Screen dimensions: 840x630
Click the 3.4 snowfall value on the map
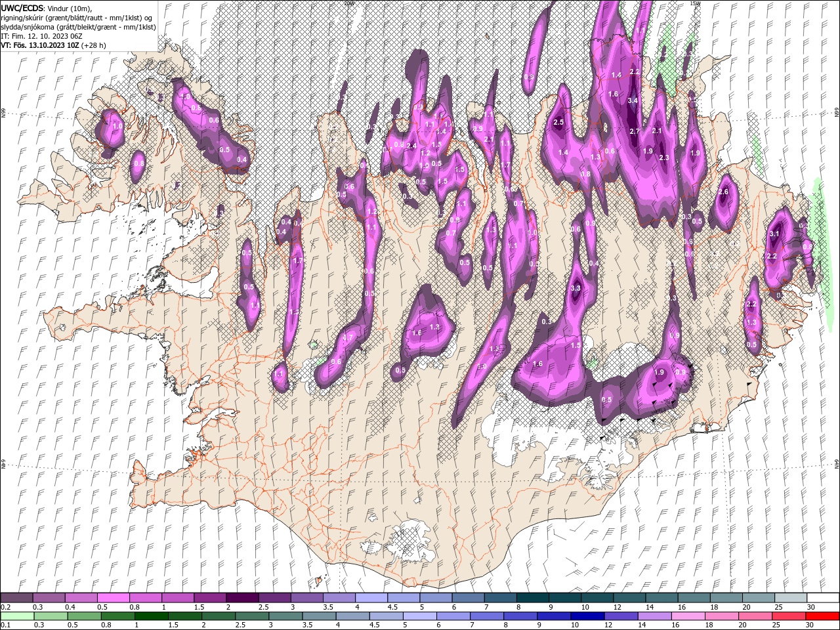pos(633,100)
